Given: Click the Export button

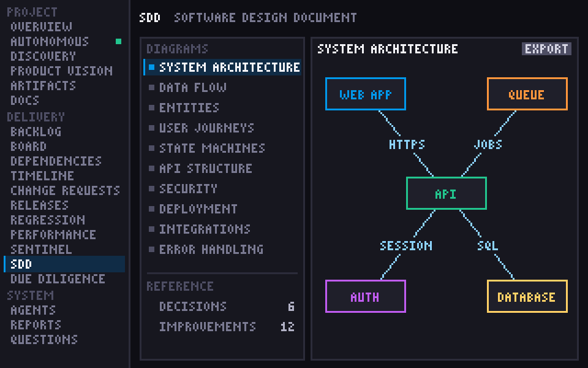Looking at the screenshot, I should pos(546,49).
